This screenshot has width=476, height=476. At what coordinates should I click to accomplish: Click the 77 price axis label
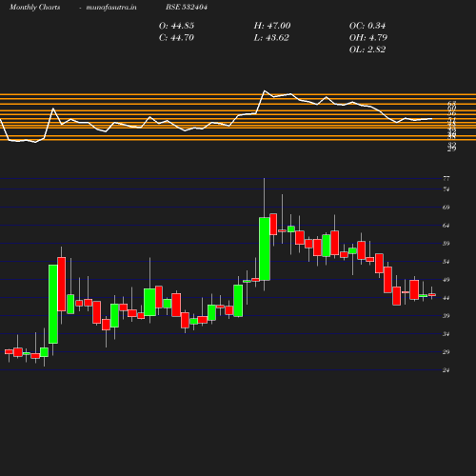point(446,179)
